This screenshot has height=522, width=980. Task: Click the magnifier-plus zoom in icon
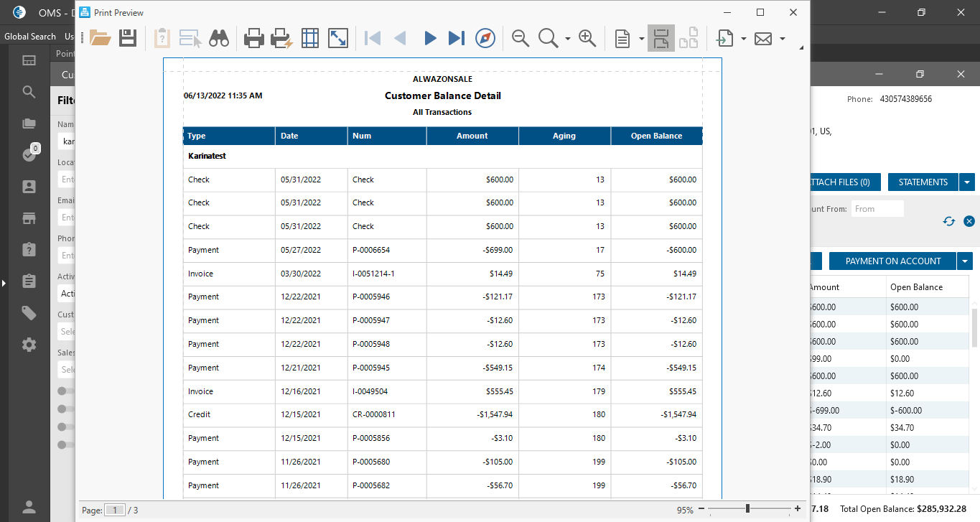[x=587, y=38]
